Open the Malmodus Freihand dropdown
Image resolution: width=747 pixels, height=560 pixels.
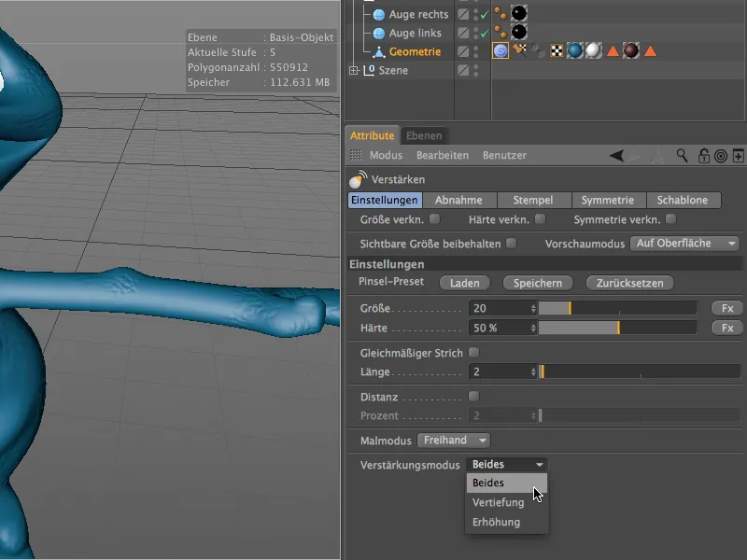click(x=454, y=440)
